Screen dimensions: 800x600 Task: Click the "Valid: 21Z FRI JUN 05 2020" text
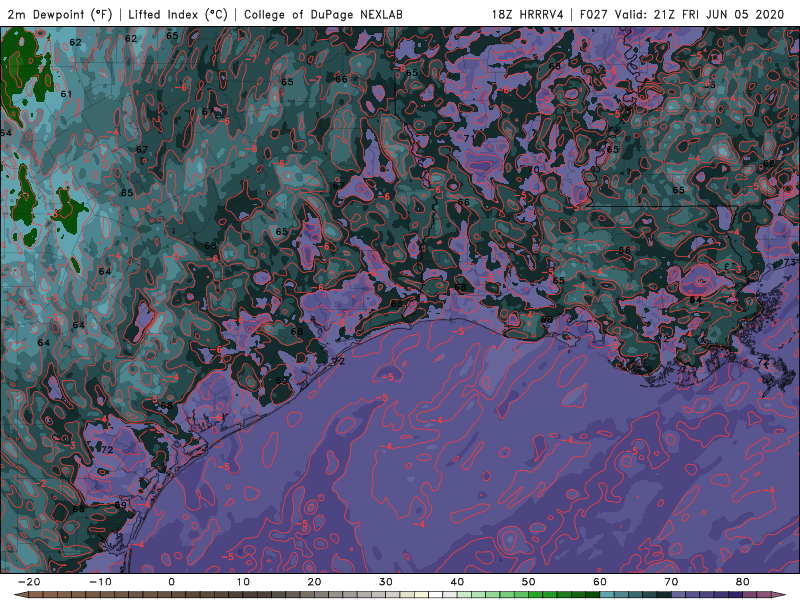(x=699, y=14)
